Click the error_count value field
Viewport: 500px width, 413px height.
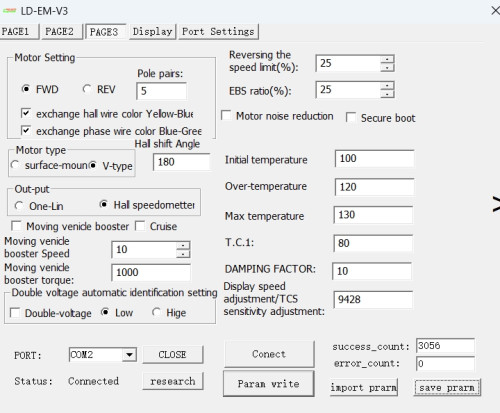point(445,363)
